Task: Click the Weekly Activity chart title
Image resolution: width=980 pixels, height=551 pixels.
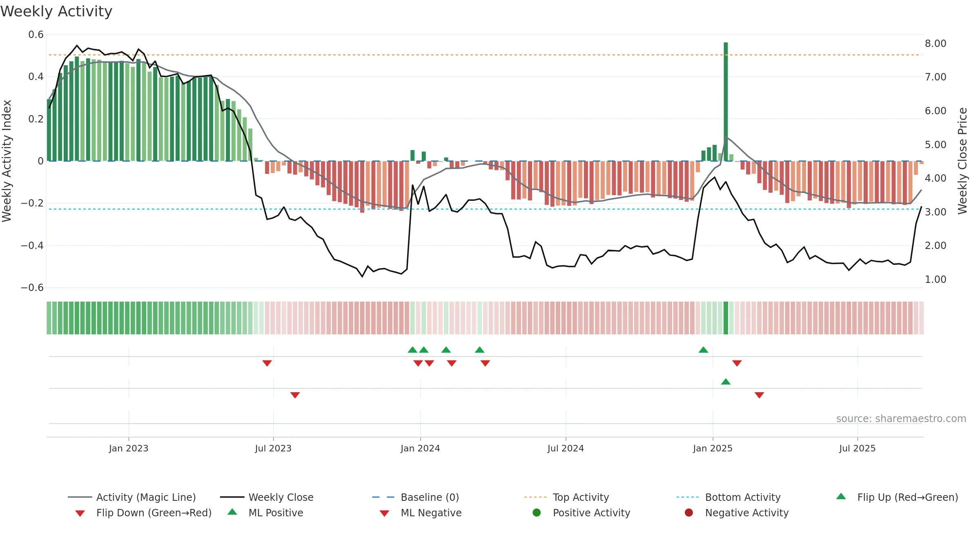Action: pyautogui.click(x=56, y=11)
